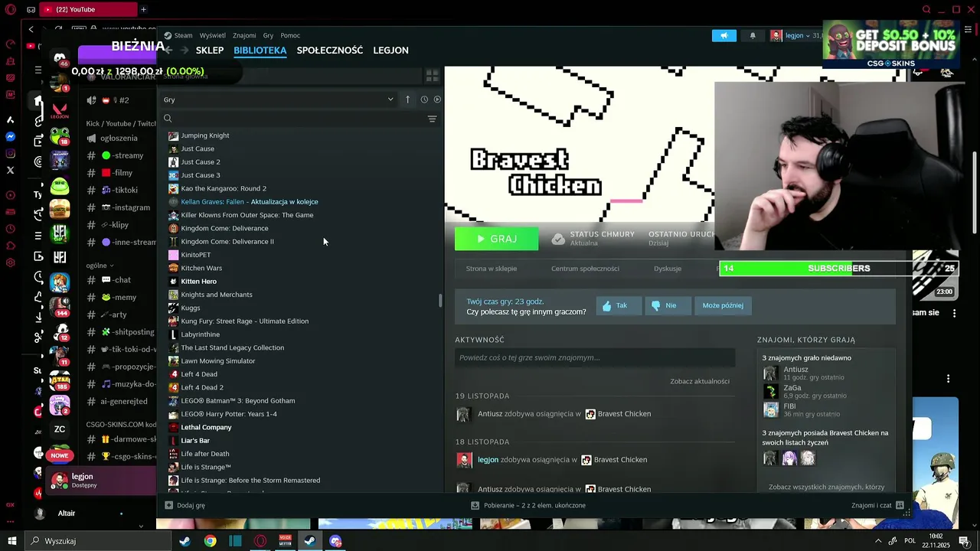Open Strona w sklepie link

coord(492,269)
